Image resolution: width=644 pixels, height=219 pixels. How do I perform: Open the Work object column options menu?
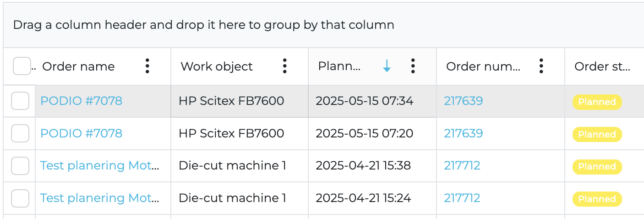point(284,66)
